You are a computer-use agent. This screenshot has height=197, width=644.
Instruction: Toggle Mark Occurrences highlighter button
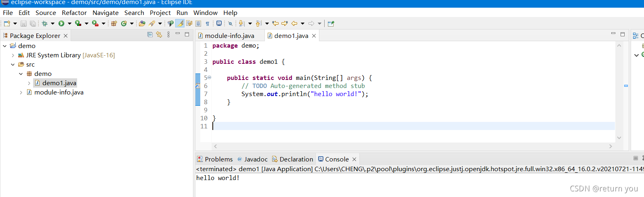pos(180,23)
